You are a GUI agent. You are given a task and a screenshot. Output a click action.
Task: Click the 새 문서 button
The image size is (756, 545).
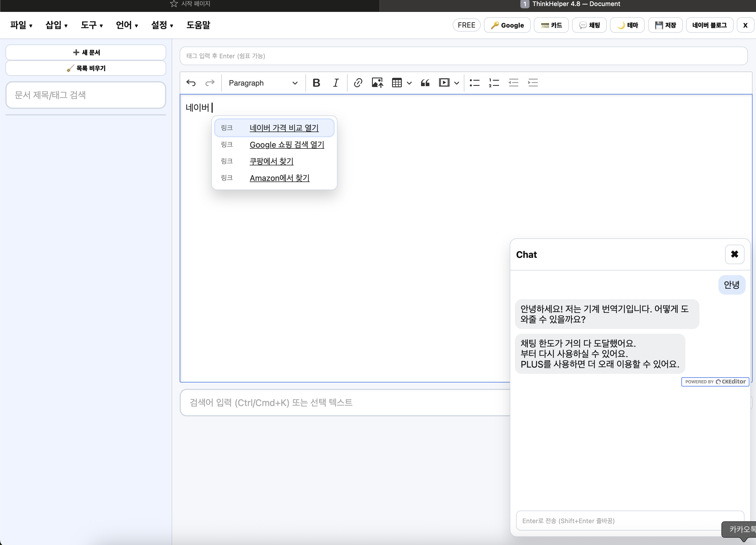(x=86, y=52)
